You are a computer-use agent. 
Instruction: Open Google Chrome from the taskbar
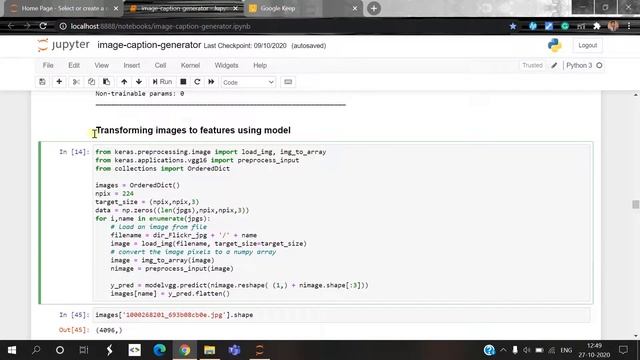tap(184, 350)
